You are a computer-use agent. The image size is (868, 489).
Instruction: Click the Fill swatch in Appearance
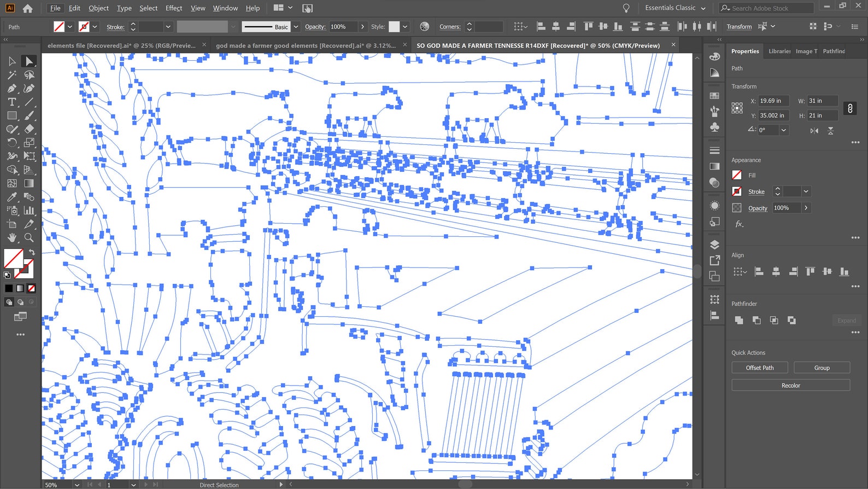737,175
